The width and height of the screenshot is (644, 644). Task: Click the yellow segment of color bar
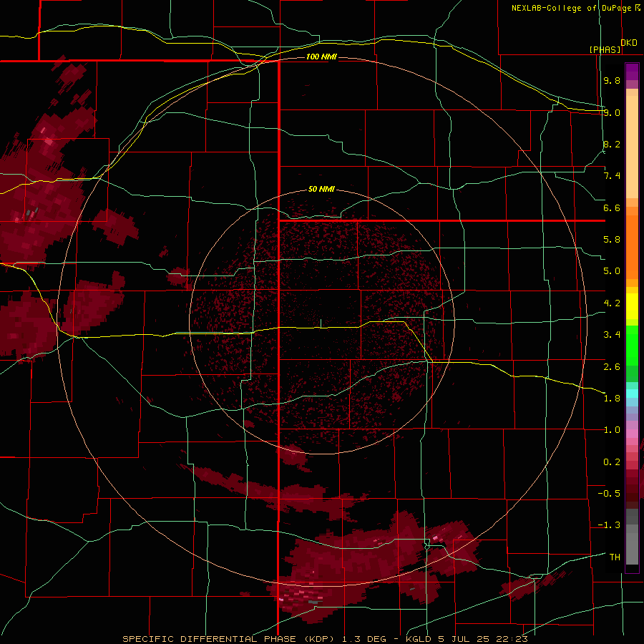[x=632, y=306]
